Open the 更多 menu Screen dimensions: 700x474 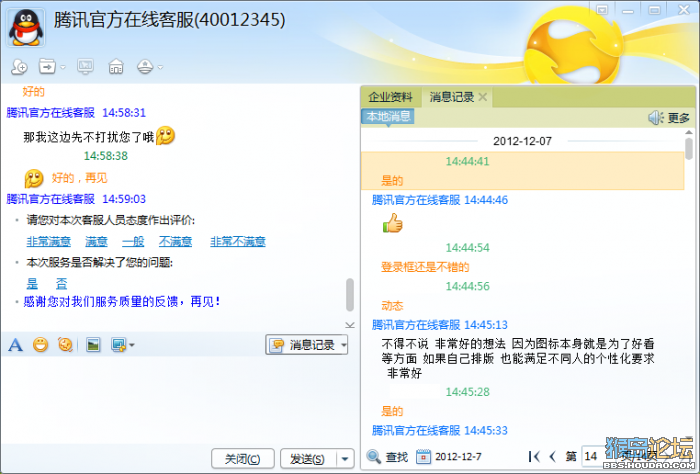tap(679, 118)
